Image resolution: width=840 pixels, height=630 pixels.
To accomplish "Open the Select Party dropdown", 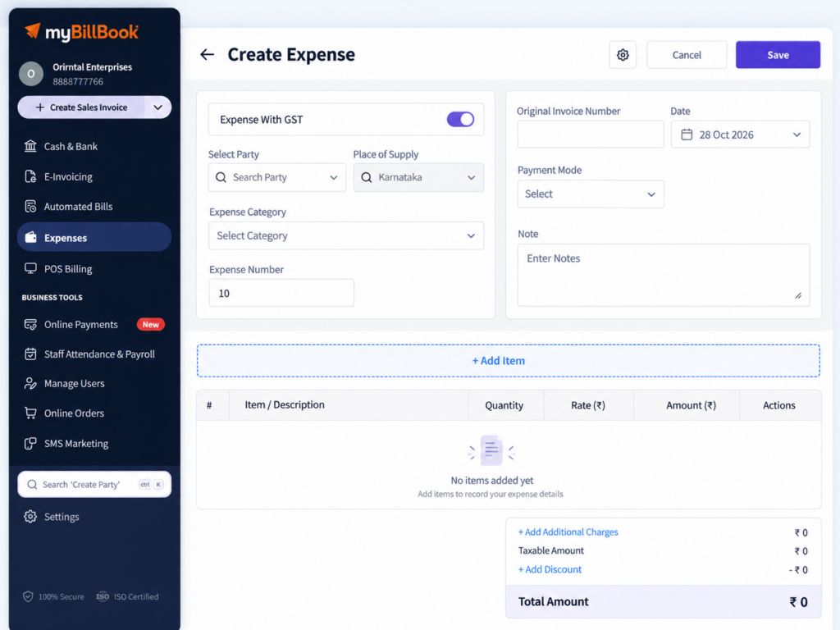I will [x=277, y=177].
